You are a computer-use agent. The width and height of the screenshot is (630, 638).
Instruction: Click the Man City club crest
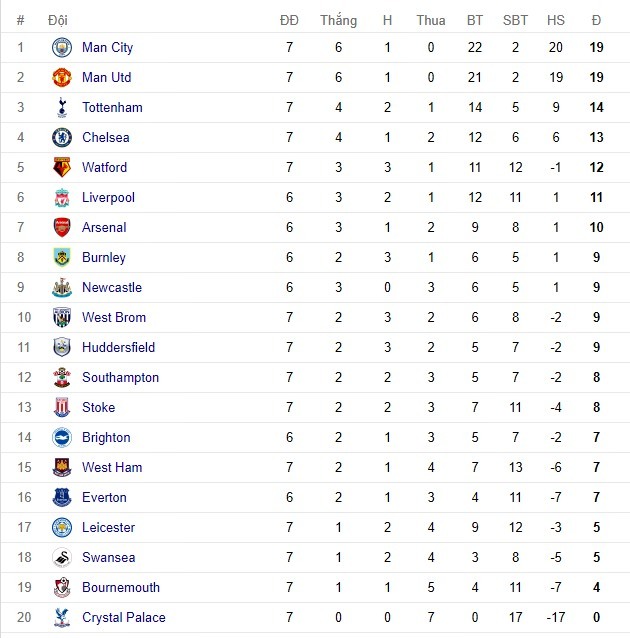pos(62,47)
